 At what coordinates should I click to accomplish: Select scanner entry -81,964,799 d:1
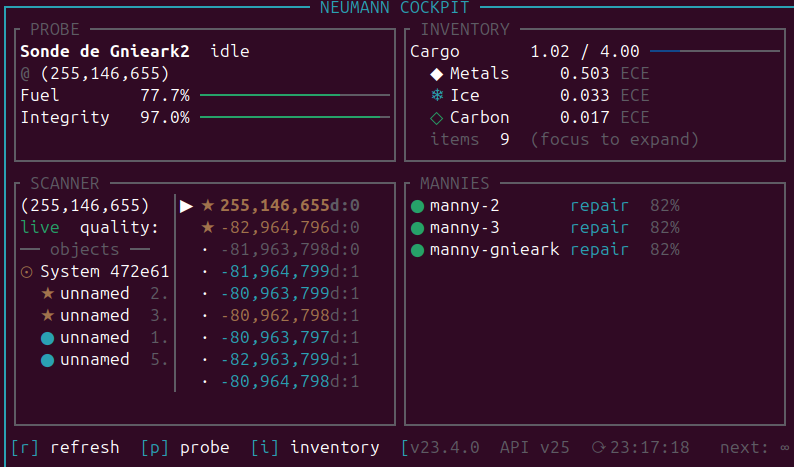pyautogui.click(x=290, y=271)
